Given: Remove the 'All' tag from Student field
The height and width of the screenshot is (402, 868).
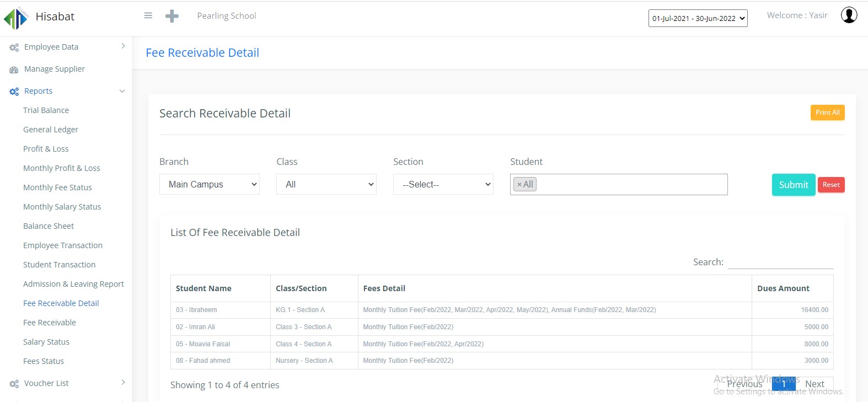Looking at the screenshot, I should pyautogui.click(x=519, y=185).
